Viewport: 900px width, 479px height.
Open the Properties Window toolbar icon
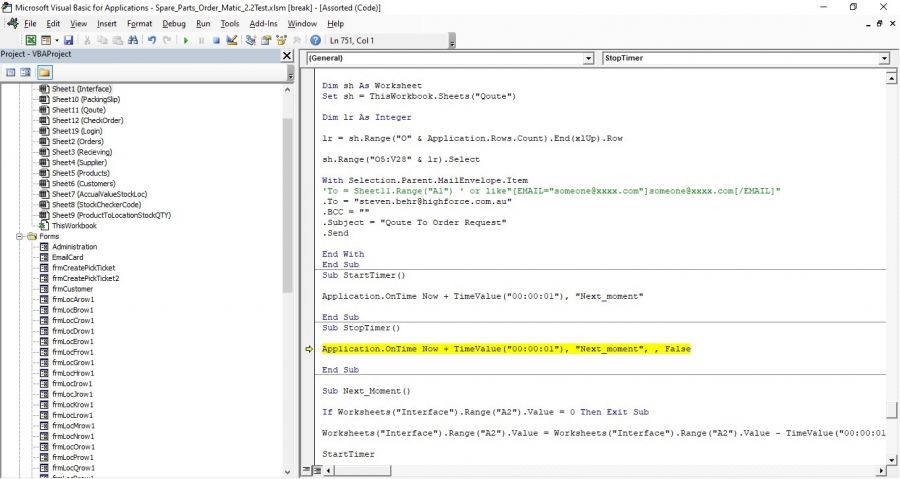[x=266, y=40]
